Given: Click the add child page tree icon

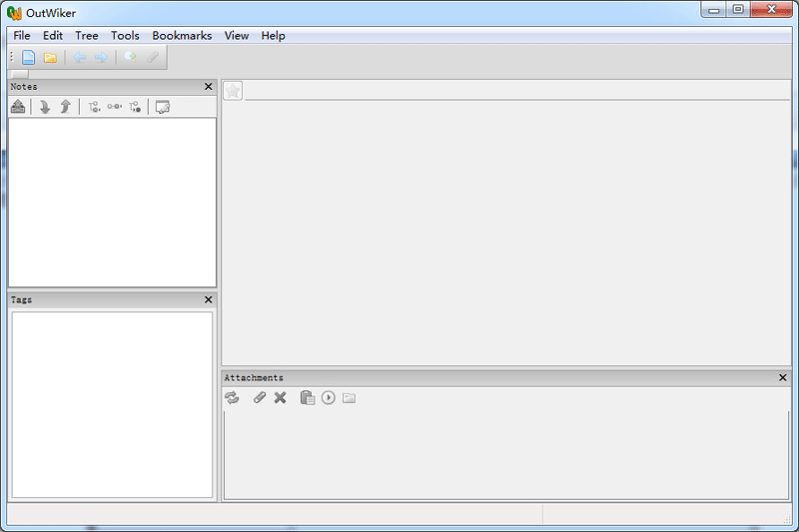Looking at the screenshot, I should point(94,107).
